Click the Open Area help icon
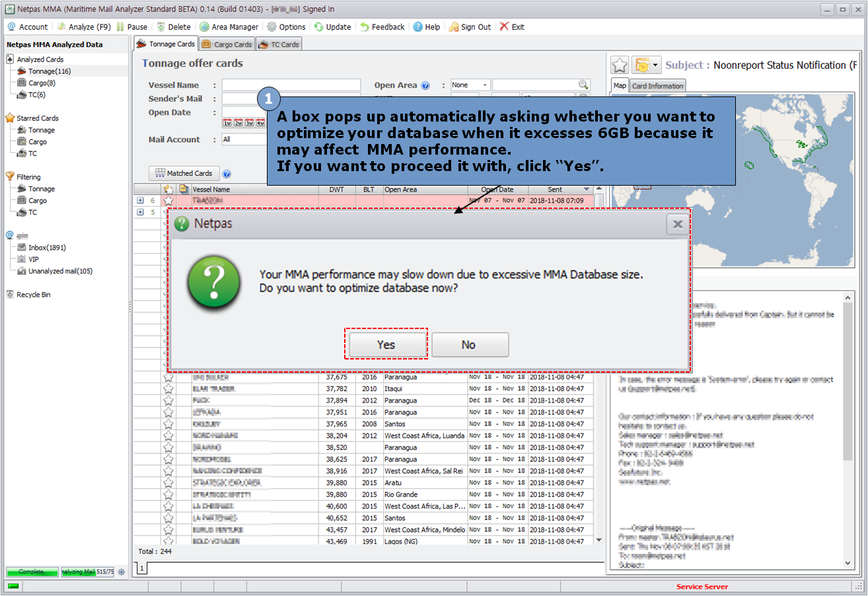The image size is (868, 596). (425, 86)
